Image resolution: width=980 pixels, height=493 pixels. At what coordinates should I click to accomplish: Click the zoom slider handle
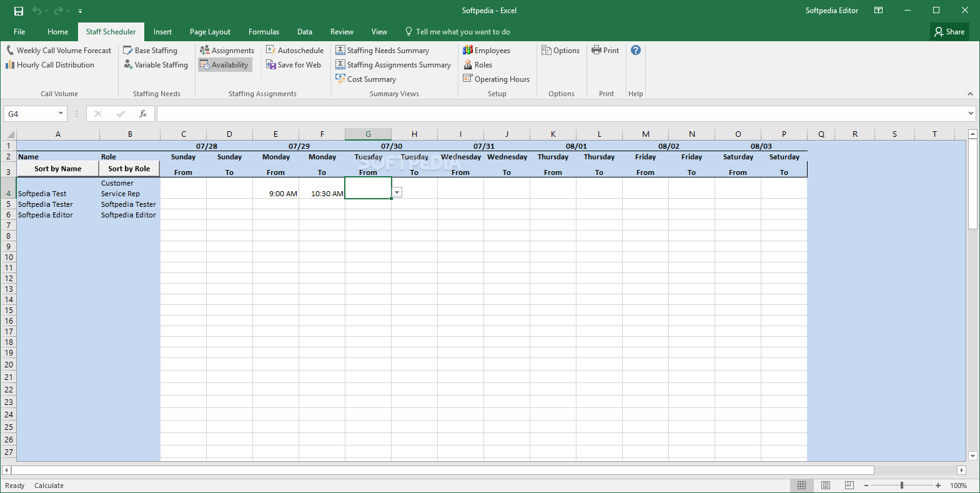point(902,486)
